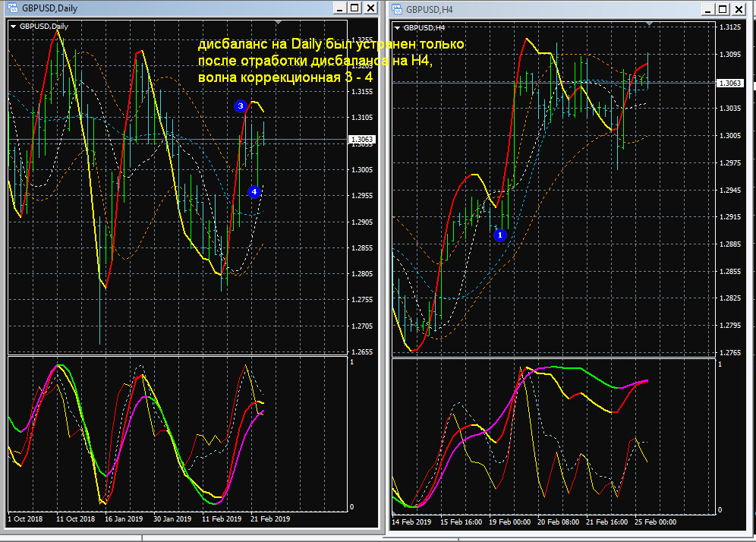Click the 1.2955 price level on Daily scale

[x=362, y=196]
